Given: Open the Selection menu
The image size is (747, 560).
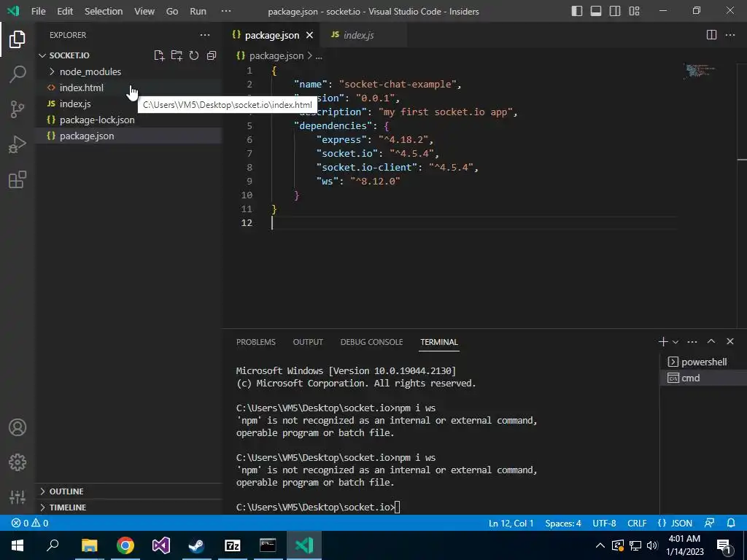Looking at the screenshot, I should click(104, 11).
